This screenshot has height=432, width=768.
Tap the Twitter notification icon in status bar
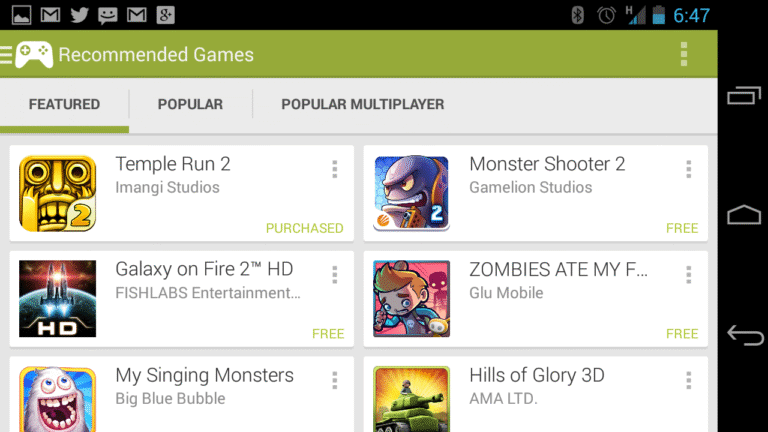click(x=79, y=15)
